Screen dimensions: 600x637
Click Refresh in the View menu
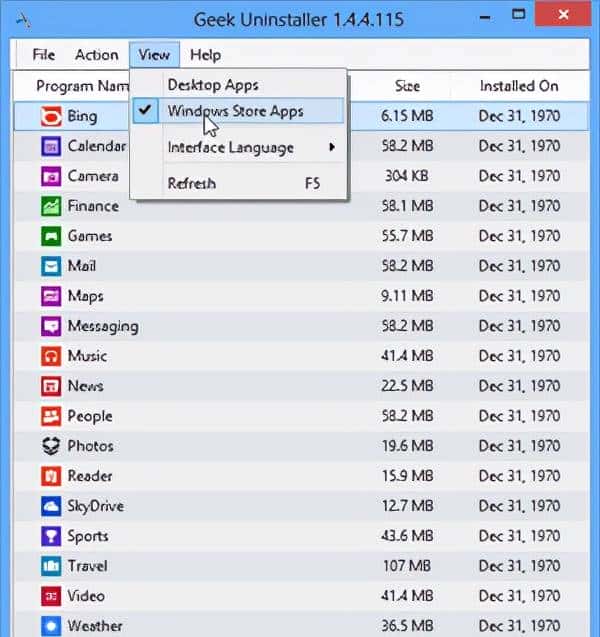(192, 183)
